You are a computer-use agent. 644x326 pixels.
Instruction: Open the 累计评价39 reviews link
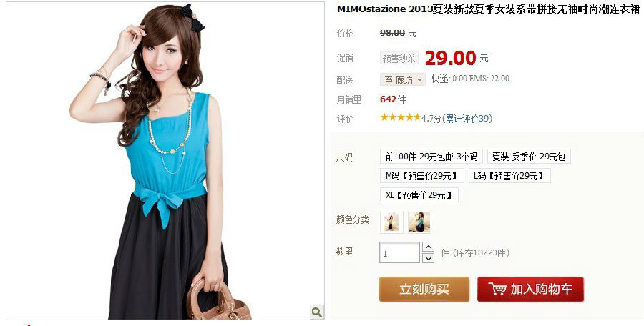pyautogui.click(x=468, y=119)
